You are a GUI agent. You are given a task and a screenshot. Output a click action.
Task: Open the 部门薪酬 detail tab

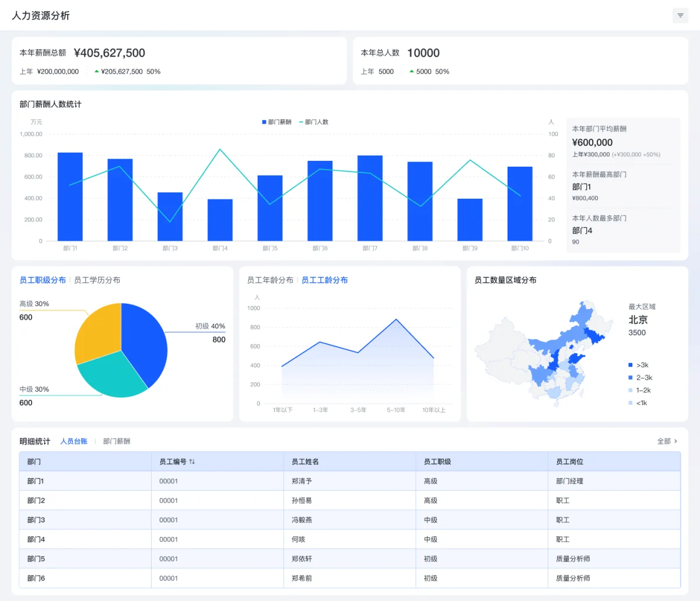(117, 441)
